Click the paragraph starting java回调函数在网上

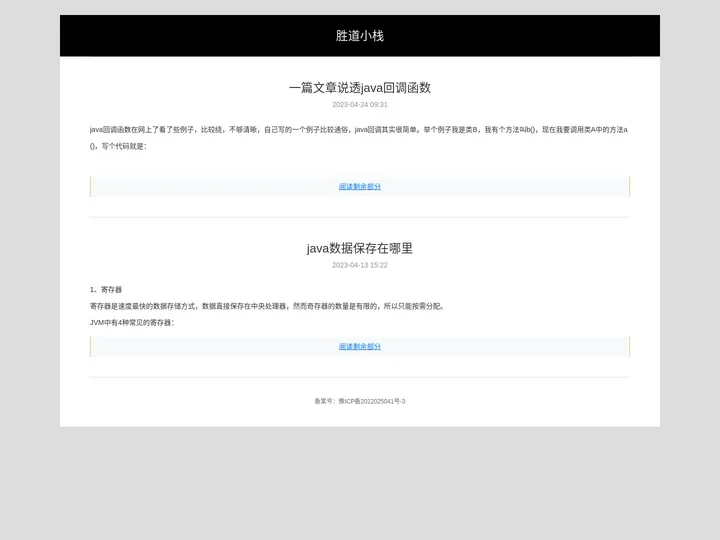point(359,138)
